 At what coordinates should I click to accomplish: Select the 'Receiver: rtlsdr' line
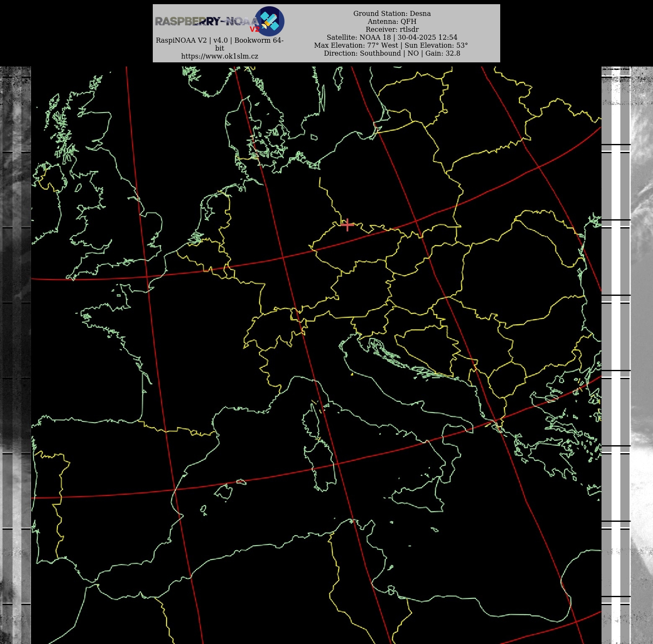392,29
